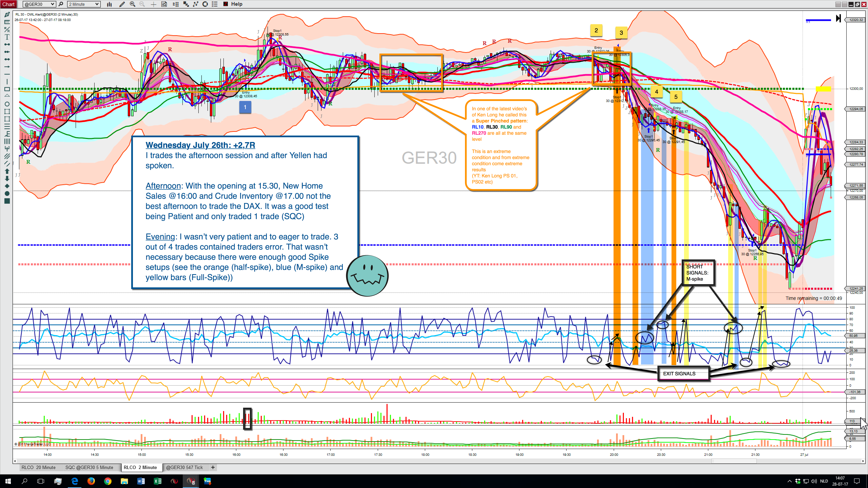Open the Windows Start menu
868x488 pixels.
[x=8, y=481]
